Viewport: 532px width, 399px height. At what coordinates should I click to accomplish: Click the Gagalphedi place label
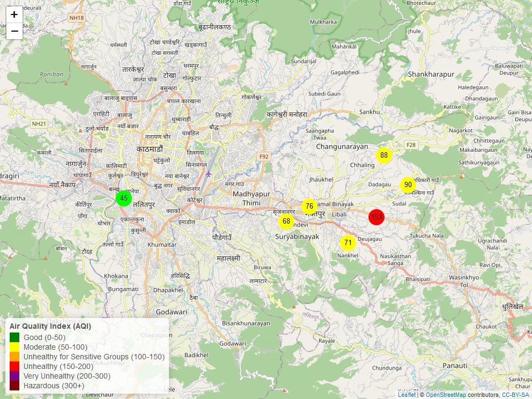tap(345, 72)
